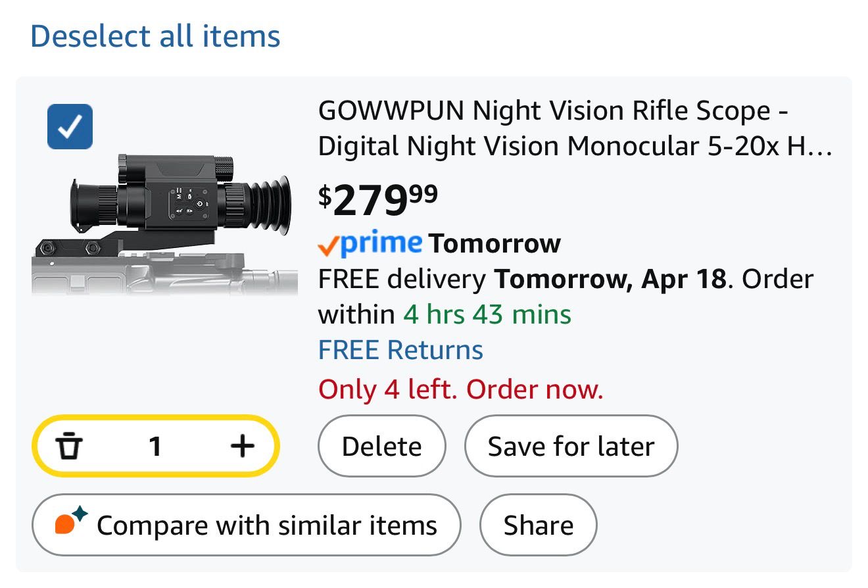
Task: Open the FREE Returns details
Action: click(400, 350)
